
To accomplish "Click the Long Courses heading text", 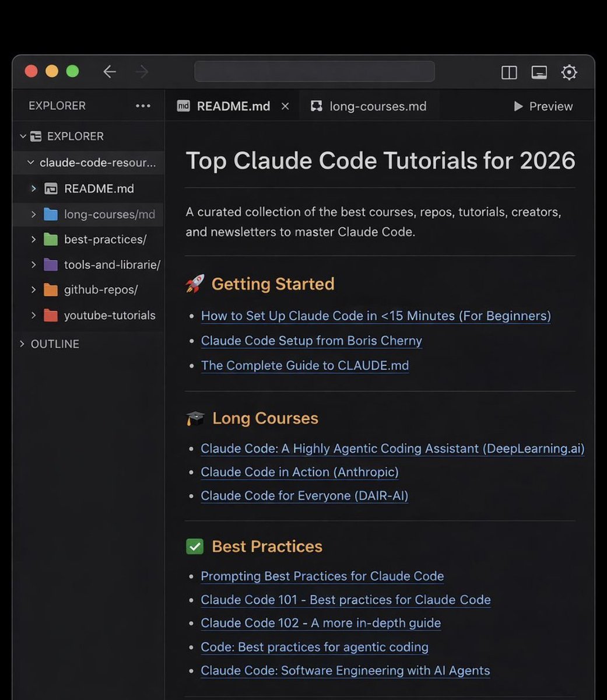I will (265, 418).
